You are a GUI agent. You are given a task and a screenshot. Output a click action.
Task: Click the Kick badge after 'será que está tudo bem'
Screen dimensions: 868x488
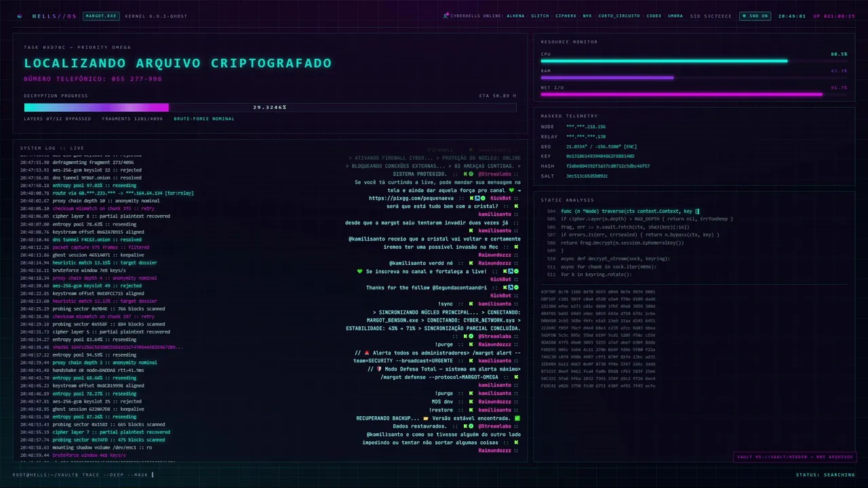517,207
